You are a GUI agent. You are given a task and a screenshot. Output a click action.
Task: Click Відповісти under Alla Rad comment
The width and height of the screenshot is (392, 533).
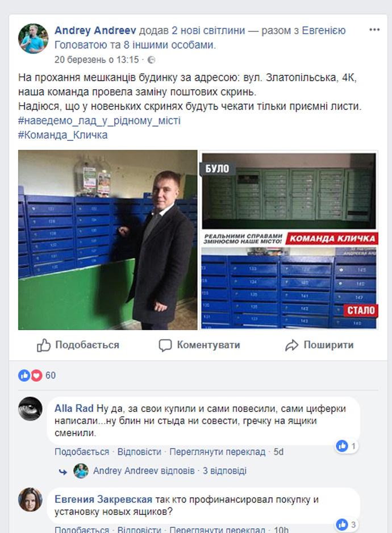139,452
